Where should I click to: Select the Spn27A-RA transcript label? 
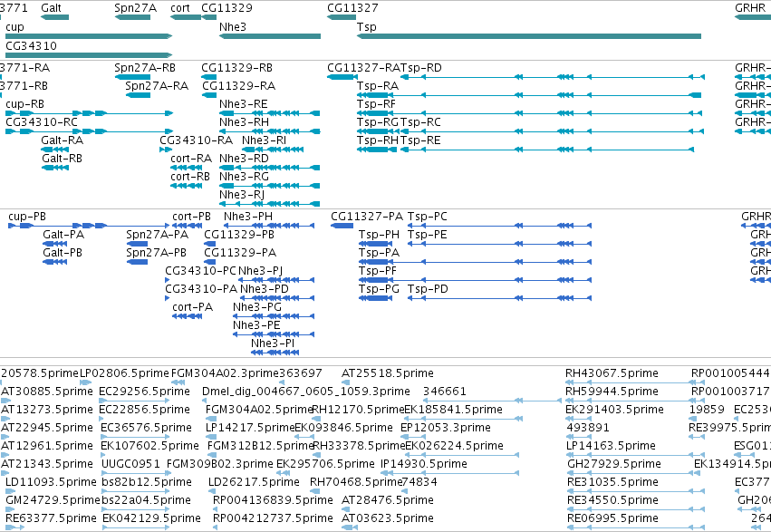(157, 86)
